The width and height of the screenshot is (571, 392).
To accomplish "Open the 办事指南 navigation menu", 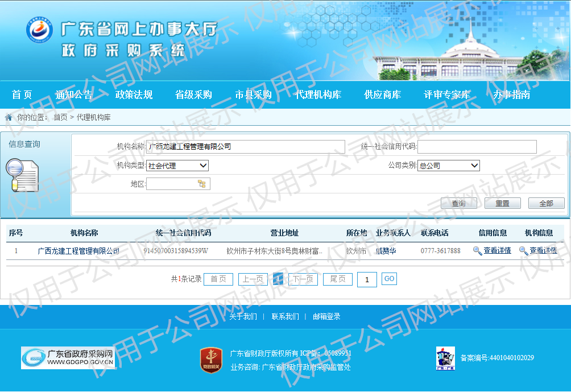I will tap(512, 94).
